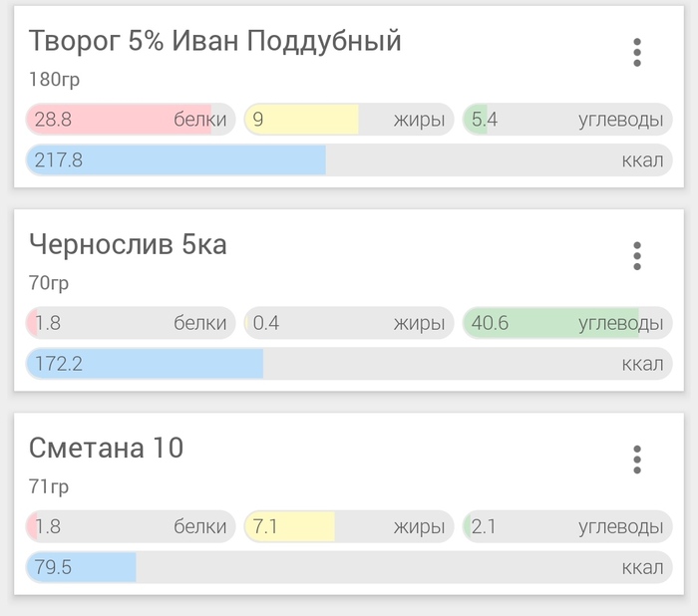The width and height of the screenshot is (698, 616).
Task: Click the 0.4 жиры bar for Чернослив
Action: tap(349, 323)
